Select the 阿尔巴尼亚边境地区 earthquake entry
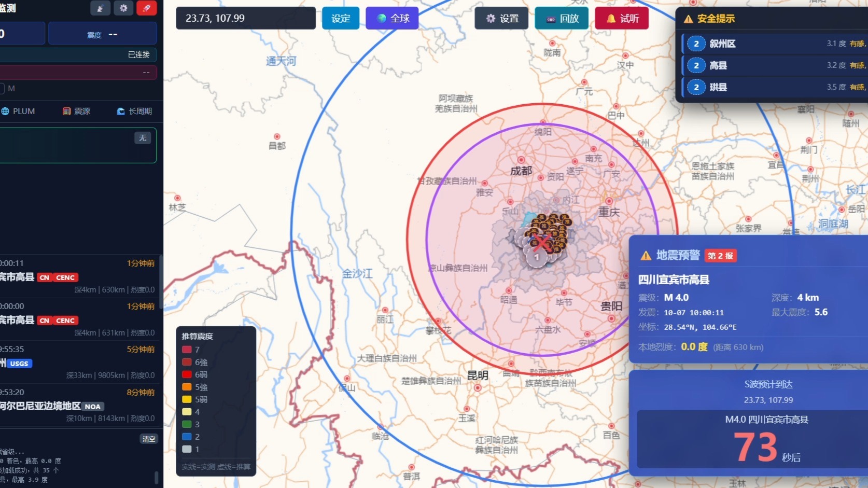868x488 pixels. (x=78, y=405)
